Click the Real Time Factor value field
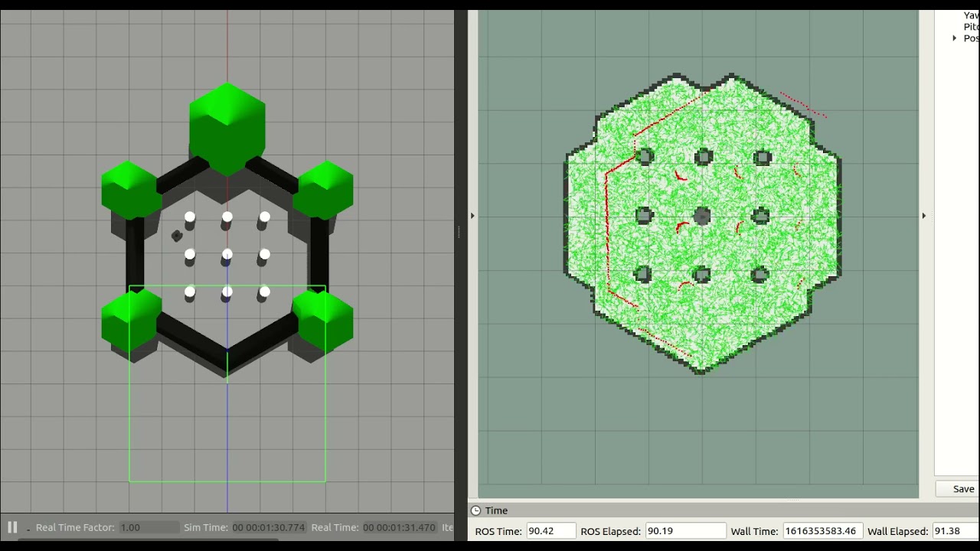980x551 pixels. (x=149, y=527)
